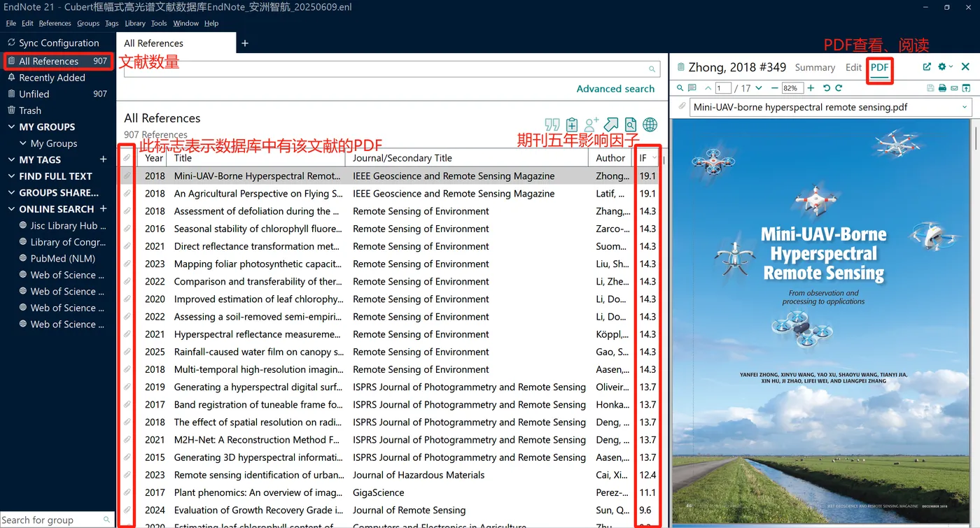The height and width of the screenshot is (528, 980).
Task: Select the All References tab
Action: tap(177, 43)
